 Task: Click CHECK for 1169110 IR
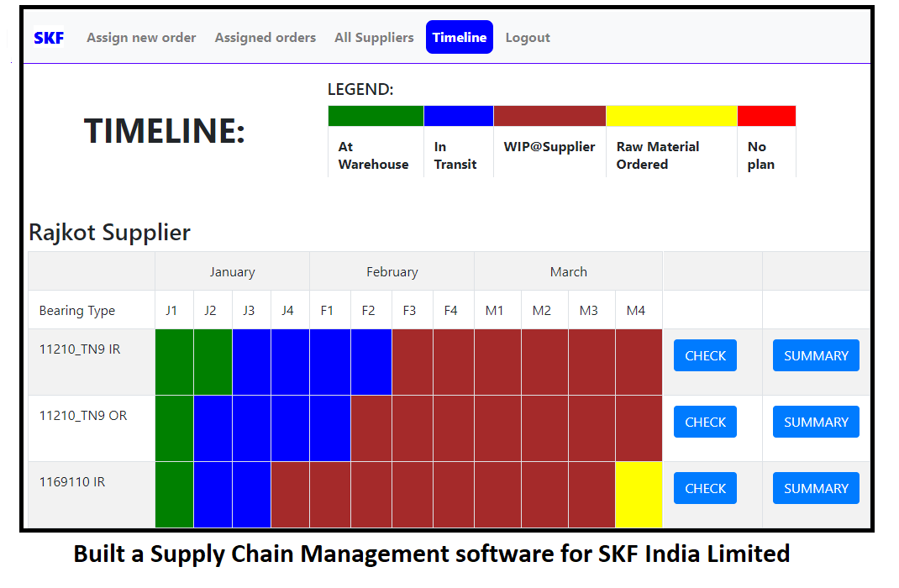click(705, 488)
